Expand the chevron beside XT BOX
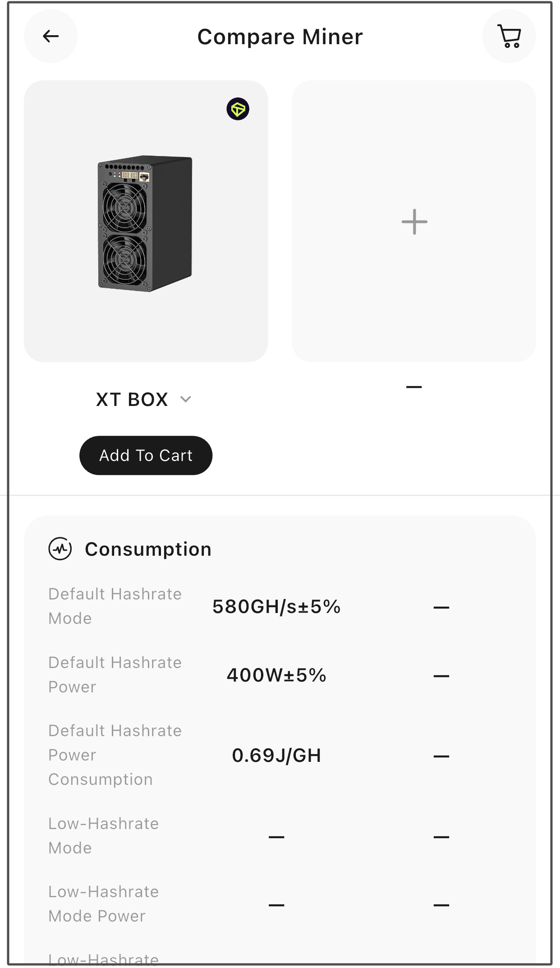Screen dimensions: 560x968 pyautogui.click(x=185, y=399)
